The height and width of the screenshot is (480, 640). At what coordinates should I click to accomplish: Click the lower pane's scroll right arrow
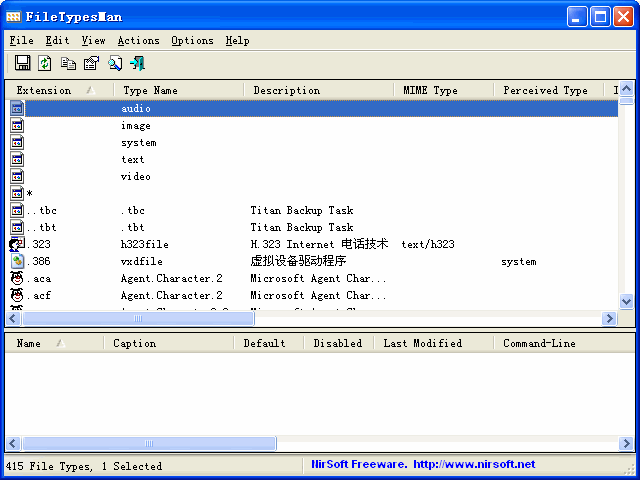626,443
